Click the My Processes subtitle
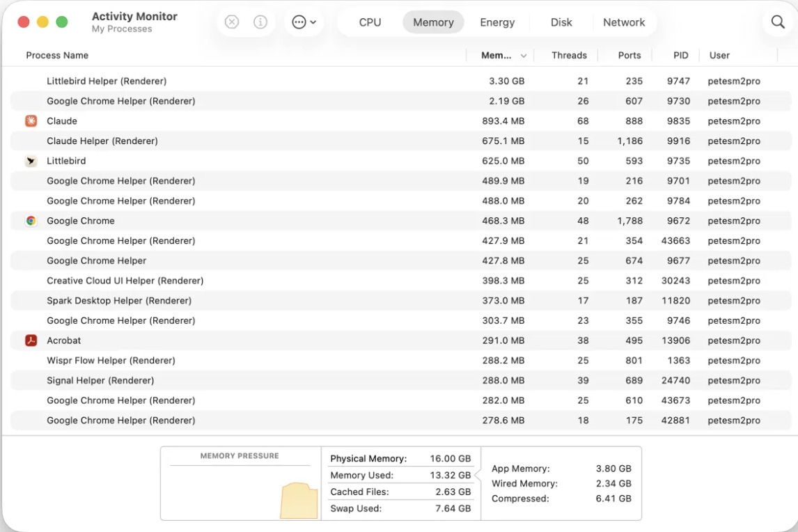The width and height of the screenshot is (798, 532). tap(122, 29)
